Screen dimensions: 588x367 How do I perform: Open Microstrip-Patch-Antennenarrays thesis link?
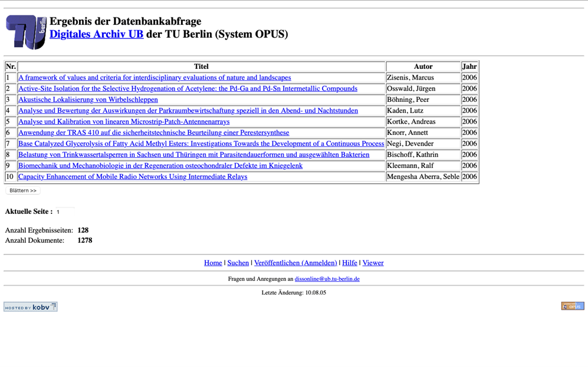coord(124,121)
